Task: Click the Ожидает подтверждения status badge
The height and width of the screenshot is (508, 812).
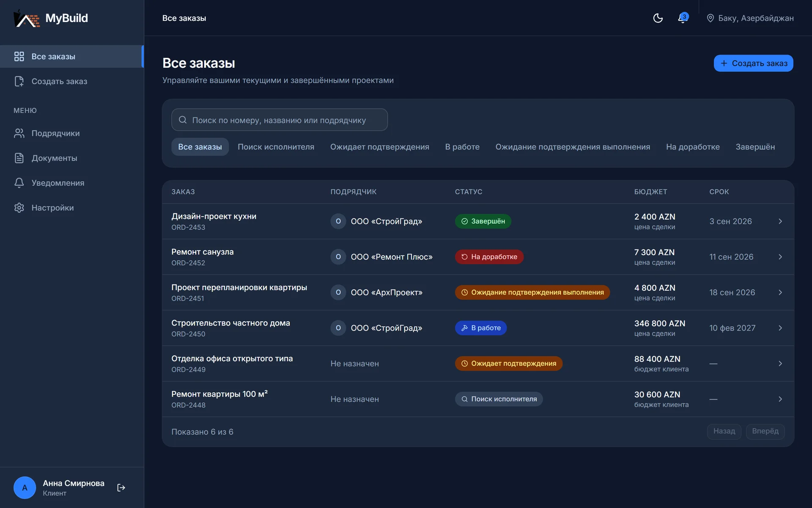Action: [x=509, y=364]
